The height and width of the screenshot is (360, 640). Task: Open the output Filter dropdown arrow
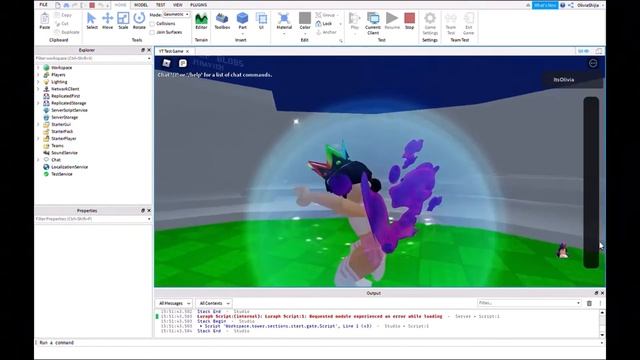click(578, 303)
